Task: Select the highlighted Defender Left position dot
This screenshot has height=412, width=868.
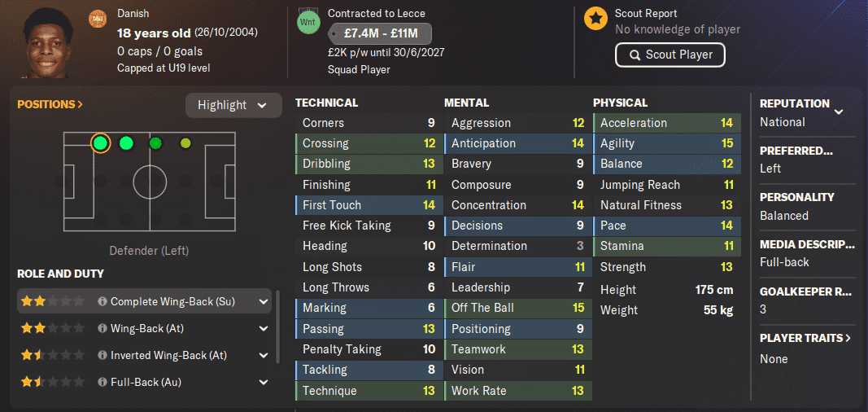Action: [x=100, y=143]
